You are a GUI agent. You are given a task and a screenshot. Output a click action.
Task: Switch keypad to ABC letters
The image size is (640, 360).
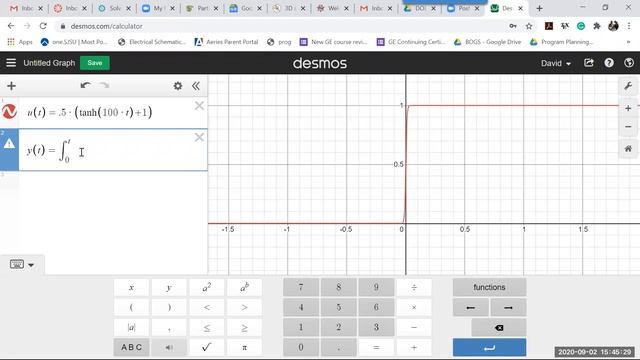131,347
